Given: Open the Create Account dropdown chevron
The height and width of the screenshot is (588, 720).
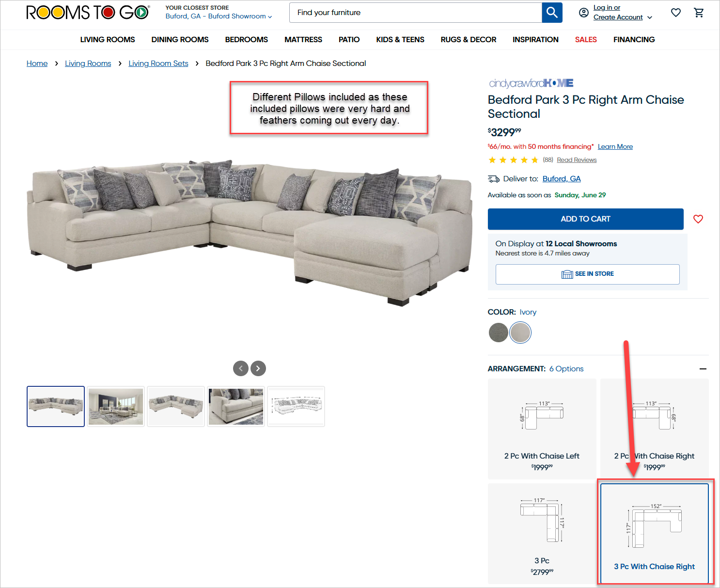Looking at the screenshot, I should 650,17.
